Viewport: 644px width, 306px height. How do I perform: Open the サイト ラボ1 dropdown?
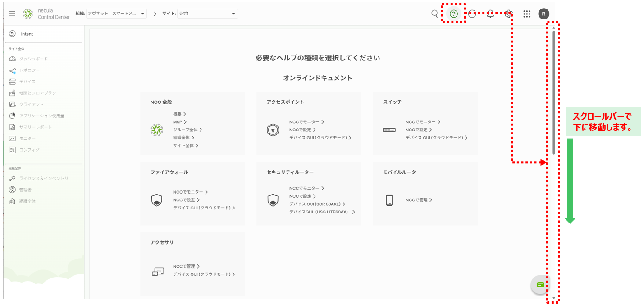coord(207,14)
